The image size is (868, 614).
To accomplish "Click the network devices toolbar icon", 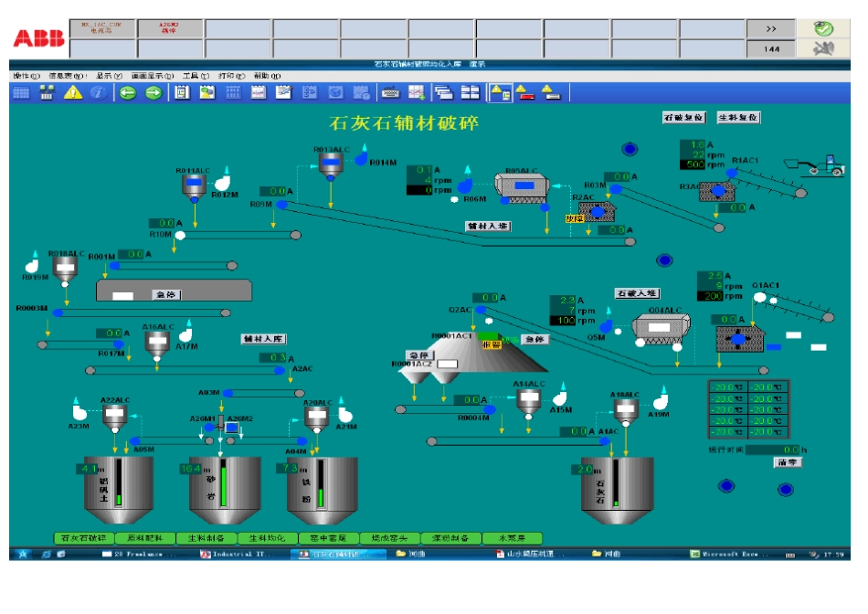I will 47,92.
